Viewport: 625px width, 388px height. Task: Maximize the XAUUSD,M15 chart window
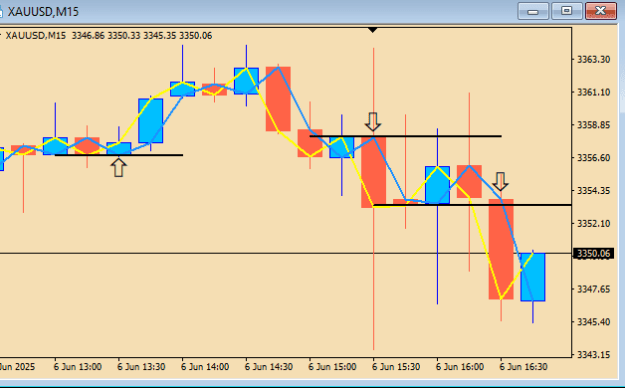(567, 11)
